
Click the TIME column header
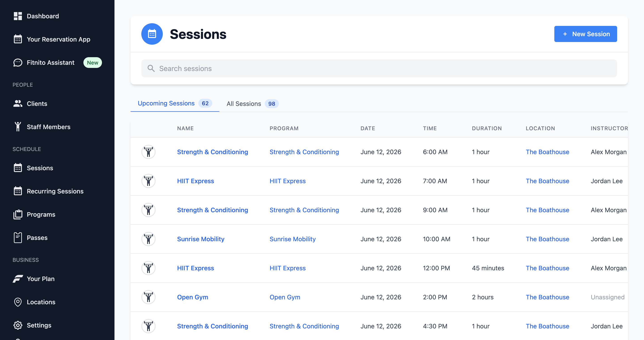click(430, 128)
